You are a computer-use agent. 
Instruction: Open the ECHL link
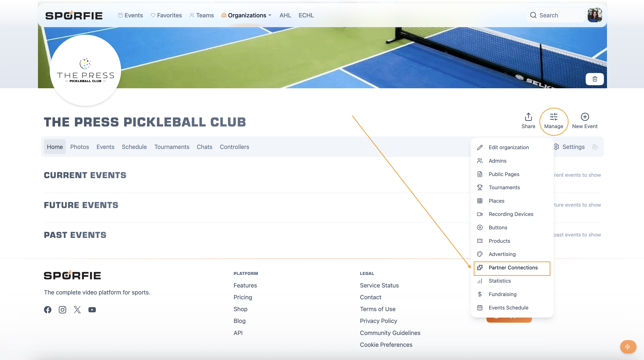click(x=306, y=15)
